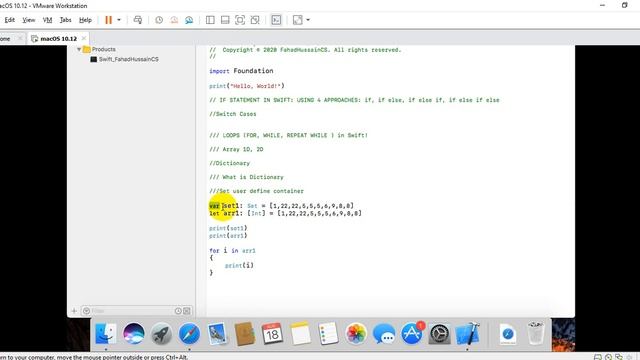Screen dimensions: 640x360
Task: Open the console view button
Action: pyautogui.click(x=276, y=20)
